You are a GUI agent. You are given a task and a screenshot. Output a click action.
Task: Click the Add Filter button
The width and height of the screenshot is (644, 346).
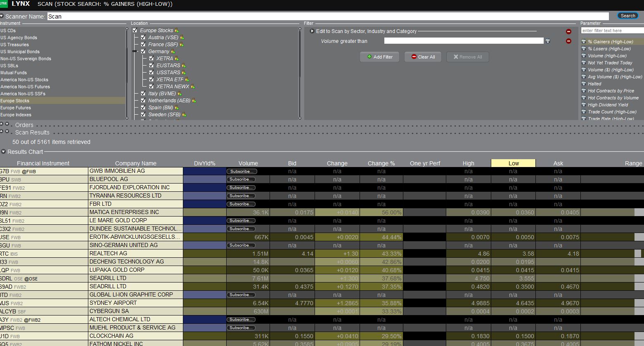(x=380, y=57)
